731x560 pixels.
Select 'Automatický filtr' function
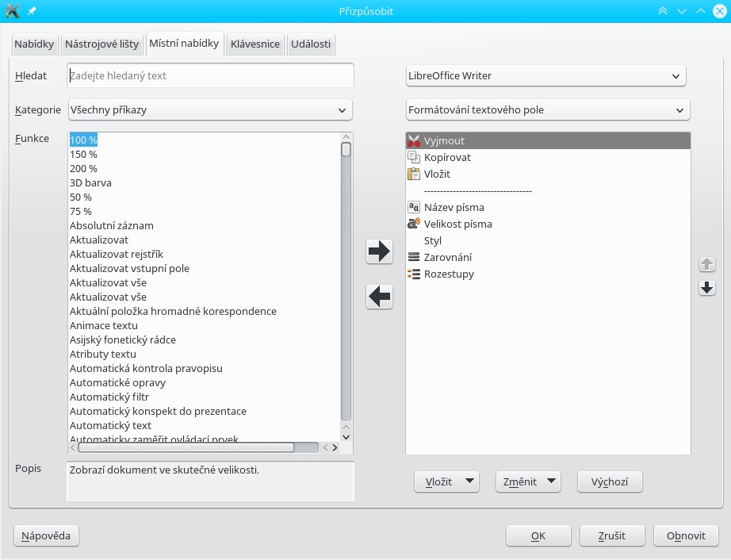109,397
